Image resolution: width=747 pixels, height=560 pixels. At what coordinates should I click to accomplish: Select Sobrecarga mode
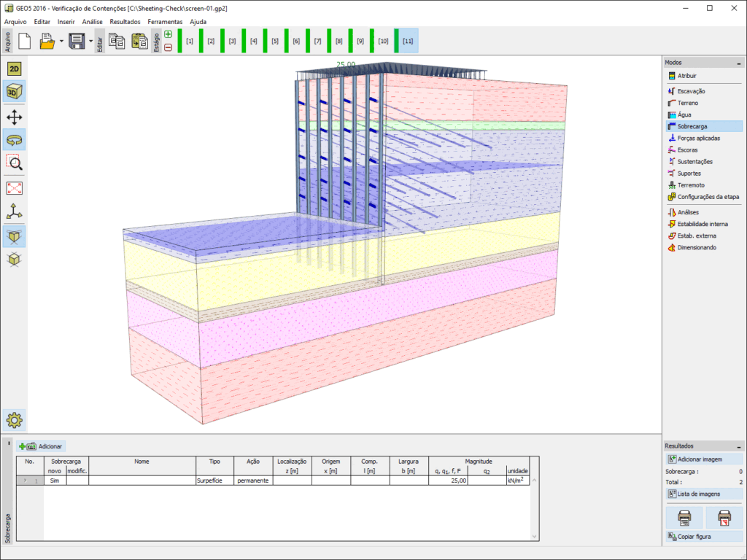click(x=704, y=126)
